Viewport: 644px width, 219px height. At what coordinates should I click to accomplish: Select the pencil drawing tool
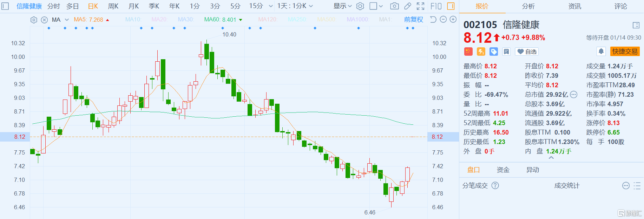(x=407, y=6)
